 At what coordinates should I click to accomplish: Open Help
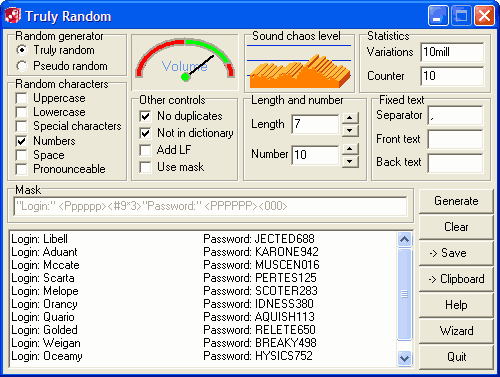456,305
